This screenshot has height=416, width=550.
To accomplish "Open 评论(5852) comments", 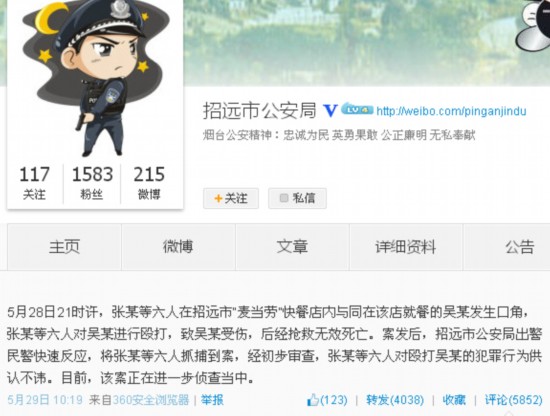I will [514, 400].
